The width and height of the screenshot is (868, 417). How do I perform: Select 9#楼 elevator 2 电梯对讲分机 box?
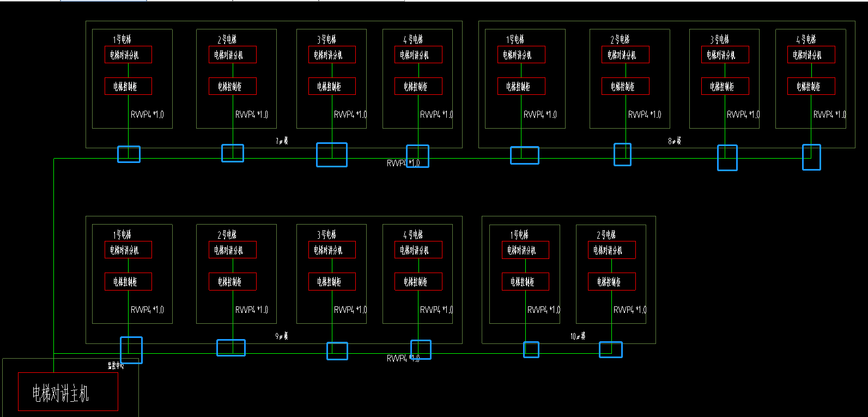tap(233, 250)
